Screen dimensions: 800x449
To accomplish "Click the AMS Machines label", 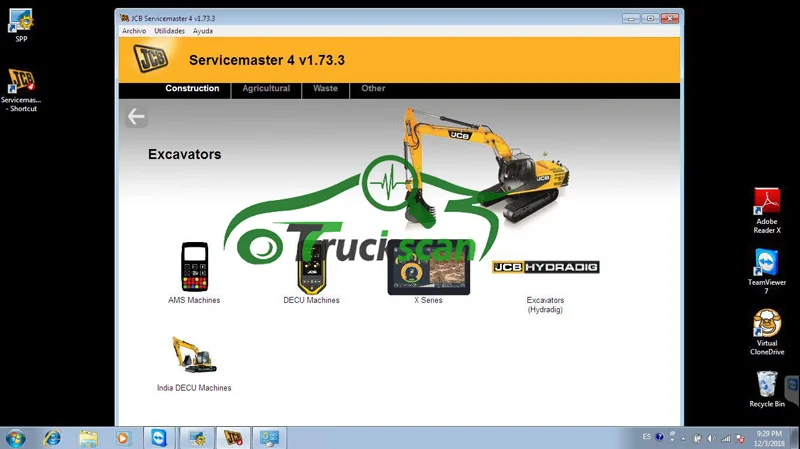I will [x=194, y=300].
